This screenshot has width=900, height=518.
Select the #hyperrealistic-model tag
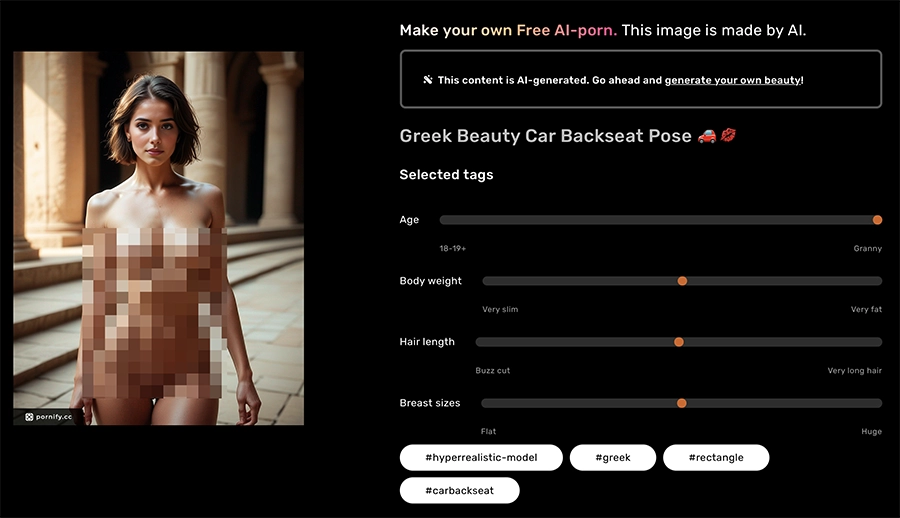pos(480,458)
